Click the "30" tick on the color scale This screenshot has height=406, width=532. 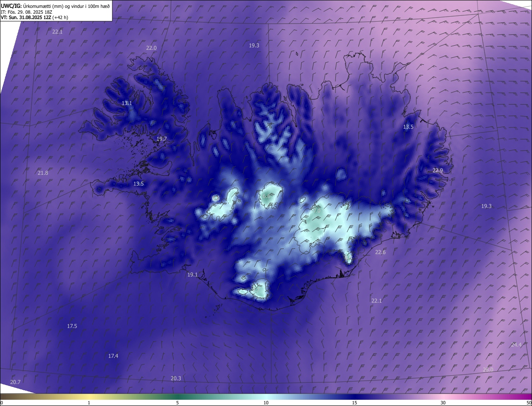(x=443, y=403)
